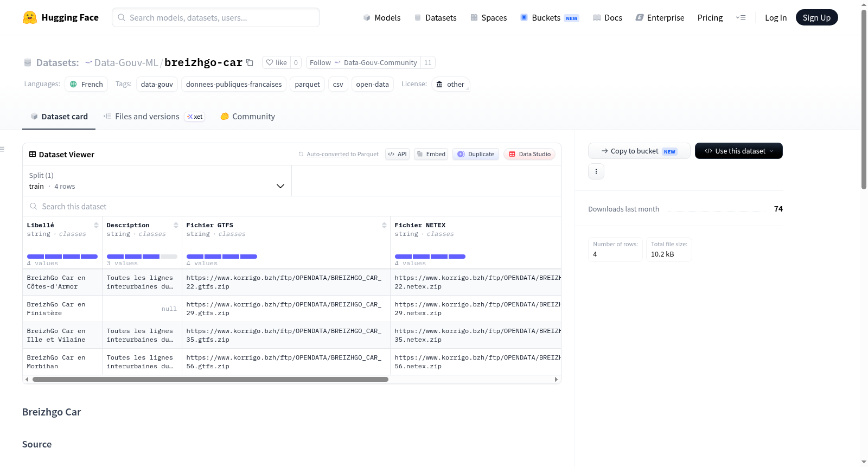Open the Spaces navigation item
The width and height of the screenshot is (868, 467).
(488, 17)
